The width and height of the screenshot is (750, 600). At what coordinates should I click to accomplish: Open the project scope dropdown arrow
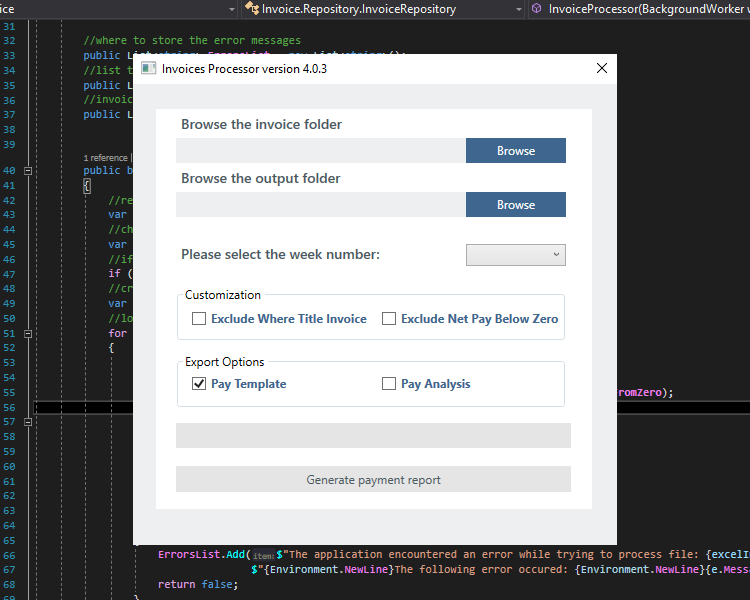click(232, 9)
